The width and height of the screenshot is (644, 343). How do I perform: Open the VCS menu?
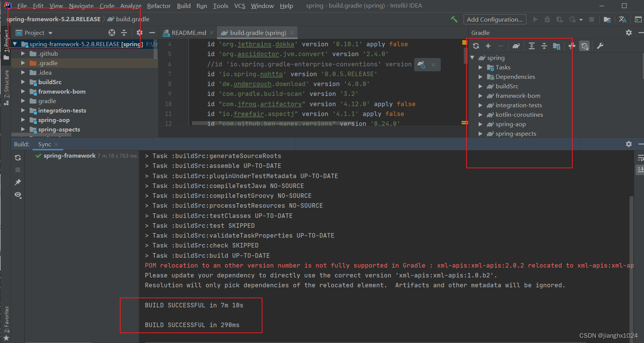[x=240, y=6]
